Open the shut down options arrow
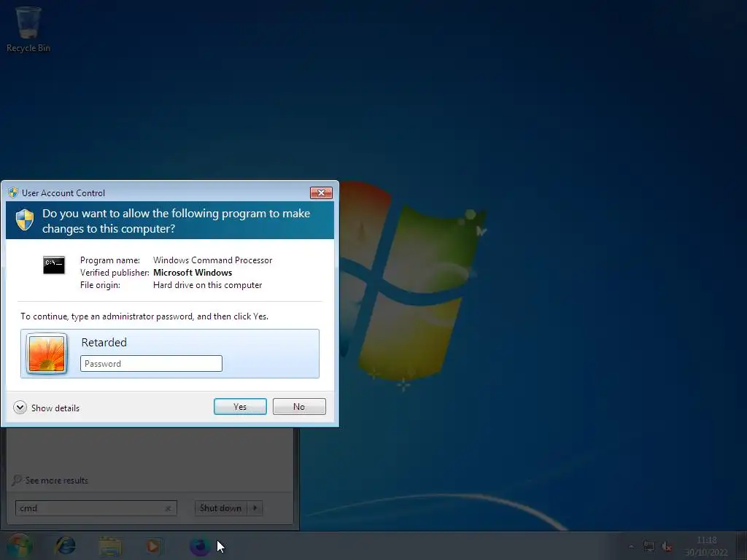 pos(255,508)
